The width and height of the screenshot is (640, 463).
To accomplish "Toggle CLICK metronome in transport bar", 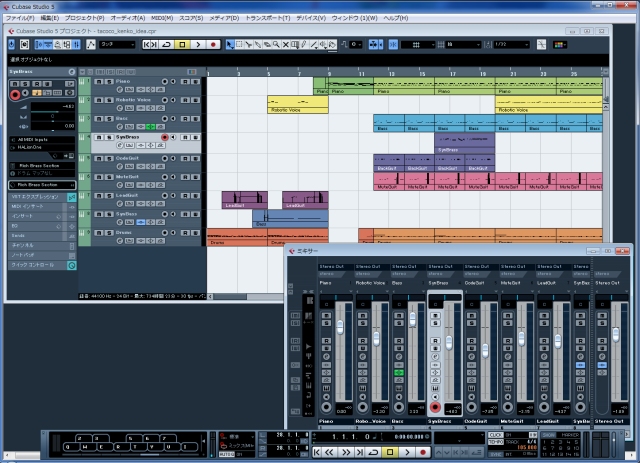I will [496, 435].
